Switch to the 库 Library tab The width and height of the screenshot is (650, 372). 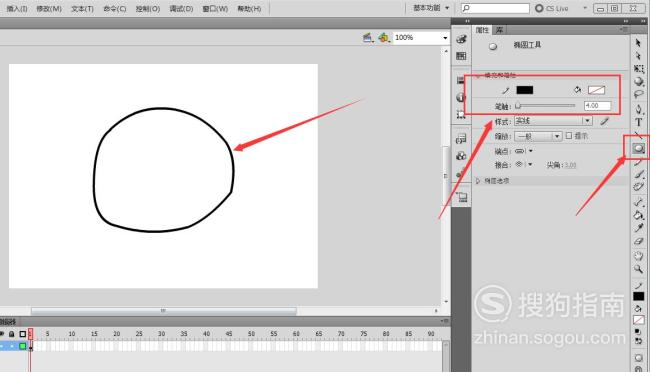[x=500, y=30]
